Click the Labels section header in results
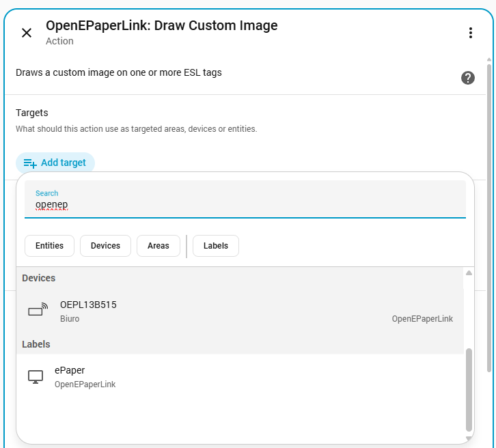The height and width of the screenshot is (448, 496). click(36, 344)
